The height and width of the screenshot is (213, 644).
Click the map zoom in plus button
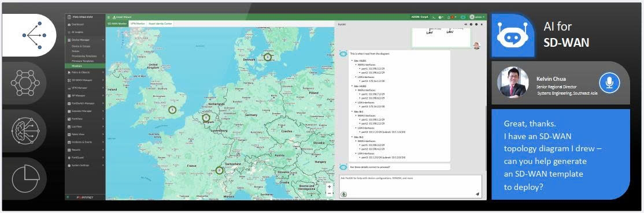coord(330,186)
